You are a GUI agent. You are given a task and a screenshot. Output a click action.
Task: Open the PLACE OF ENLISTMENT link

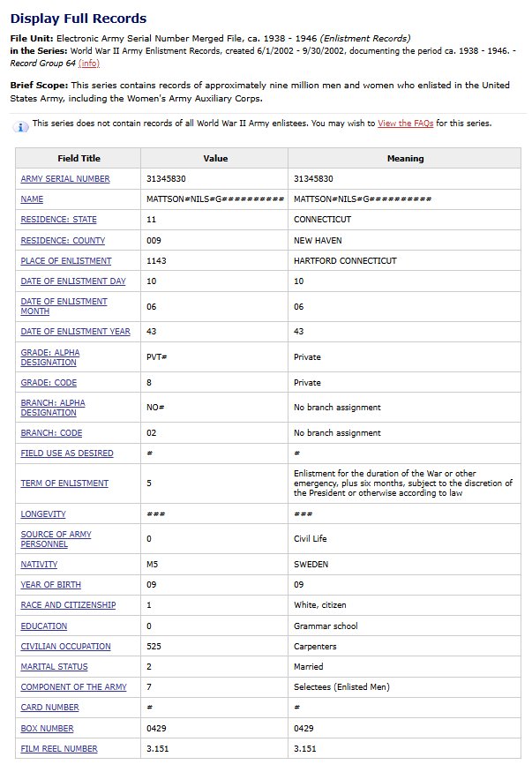tap(68, 260)
